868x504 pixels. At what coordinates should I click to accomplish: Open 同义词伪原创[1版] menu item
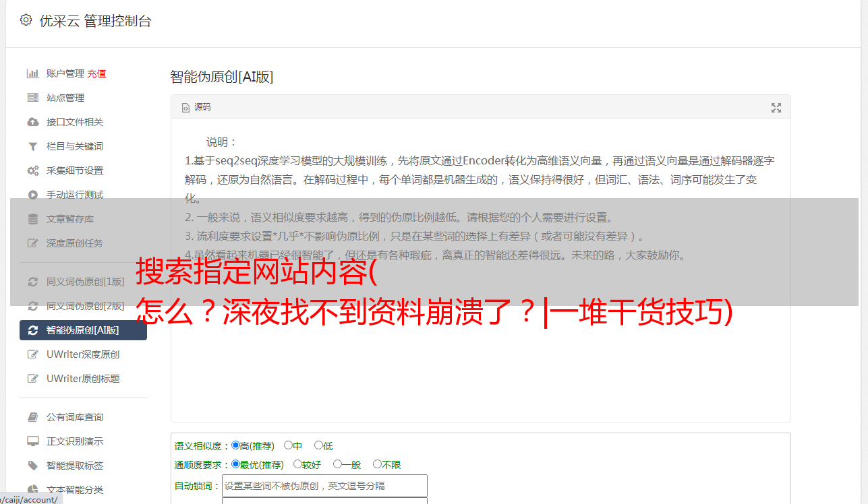click(x=84, y=282)
